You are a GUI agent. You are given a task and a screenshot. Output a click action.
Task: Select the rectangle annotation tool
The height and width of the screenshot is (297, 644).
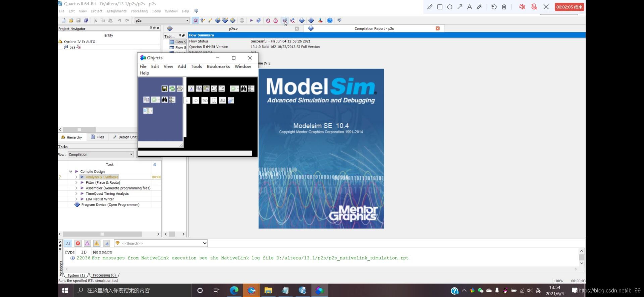click(x=440, y=7)
